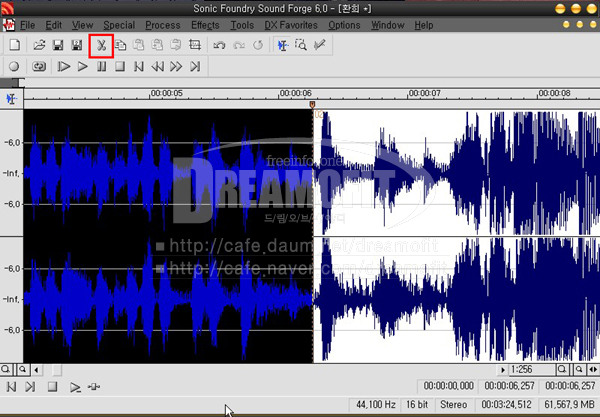Click the second level zoom magnifier at bottom-left
The width and height of the screenshot is (600, 417).
[x=23, y=370]
